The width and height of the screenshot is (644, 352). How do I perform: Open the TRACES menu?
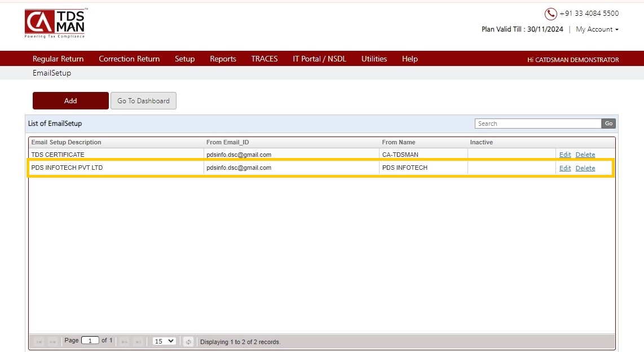(x=264, y=59)
